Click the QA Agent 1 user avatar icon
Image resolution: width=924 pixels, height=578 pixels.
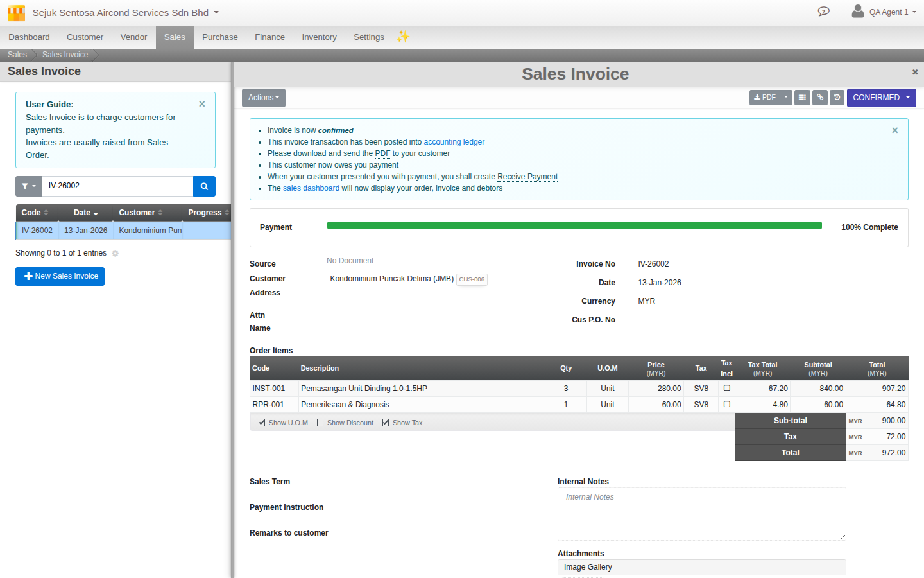click(x=858, y=11)
